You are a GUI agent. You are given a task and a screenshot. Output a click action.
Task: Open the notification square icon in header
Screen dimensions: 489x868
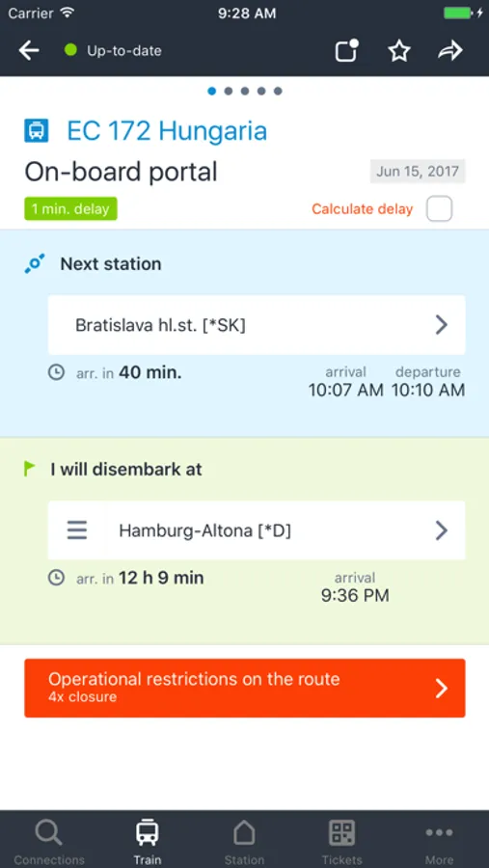click(x=347, y=51)
